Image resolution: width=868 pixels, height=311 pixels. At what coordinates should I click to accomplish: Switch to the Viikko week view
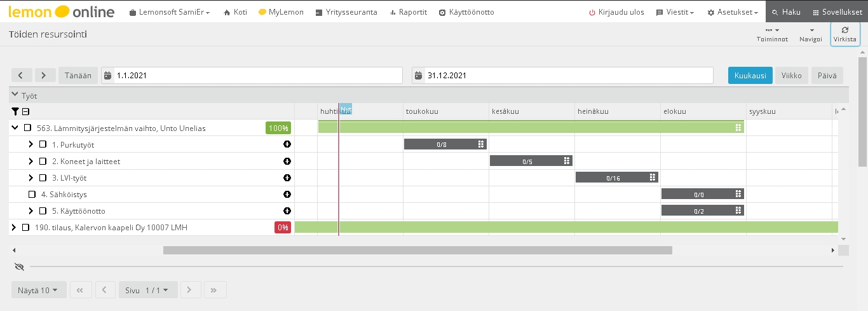coord(792,75)
